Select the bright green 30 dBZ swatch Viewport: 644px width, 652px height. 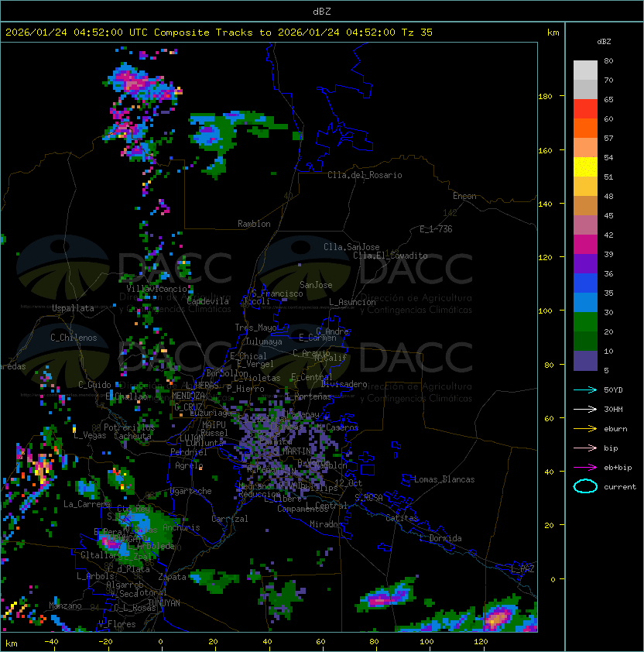(585, 322)
